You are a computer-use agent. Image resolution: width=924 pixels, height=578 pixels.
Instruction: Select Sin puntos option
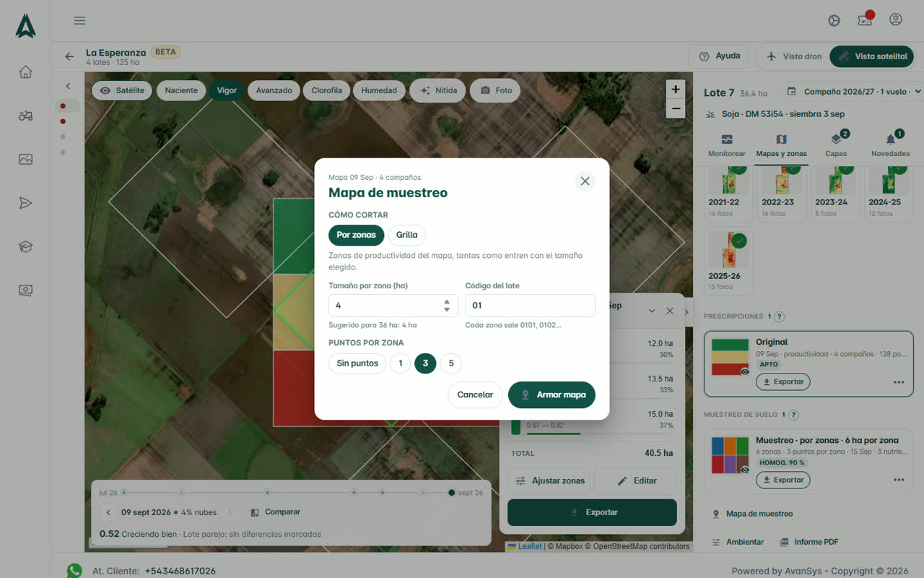tap(357, 363)
